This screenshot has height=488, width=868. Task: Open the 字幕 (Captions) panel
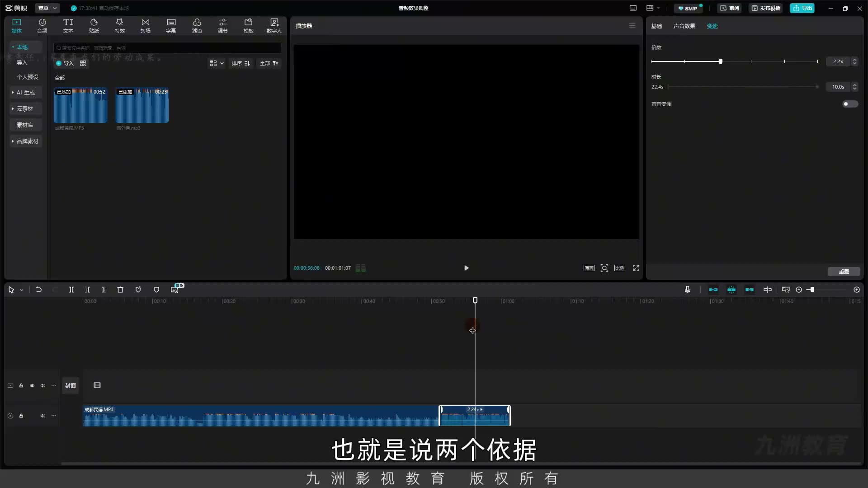tap(171, 26)
